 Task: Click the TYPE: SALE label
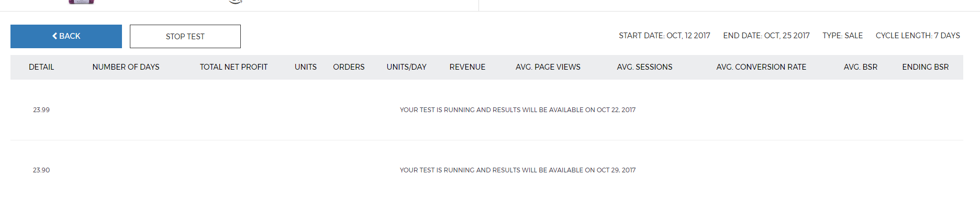point(842,36)
